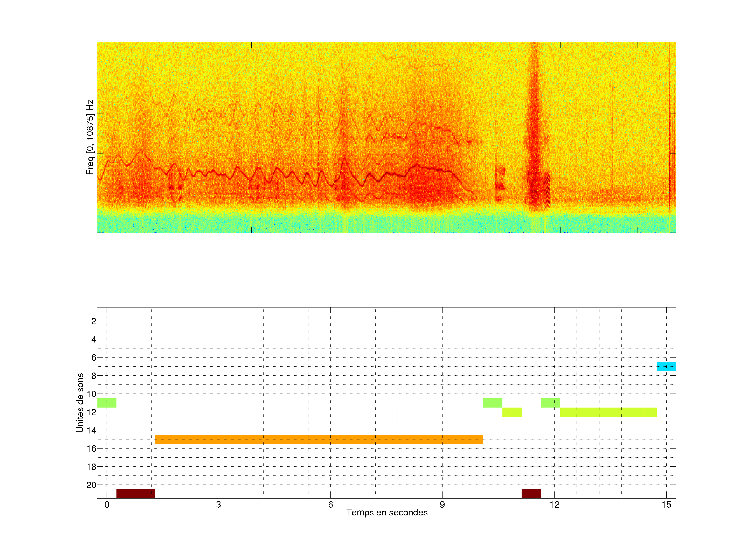Click the x-axis tick label 3
Viewport: 747px width, 560px height.
(x=218, y=505)
